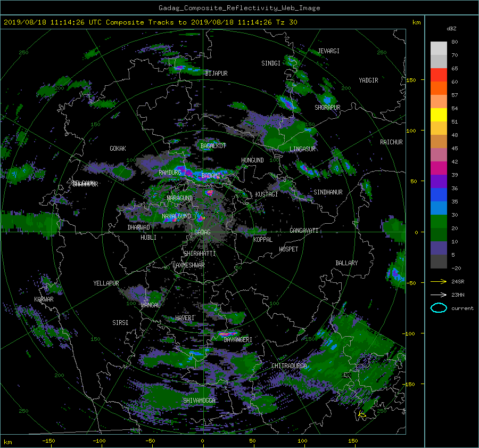Select the purple 5 dBZ color swatch
479x448 pixels.
pos(439,248)
